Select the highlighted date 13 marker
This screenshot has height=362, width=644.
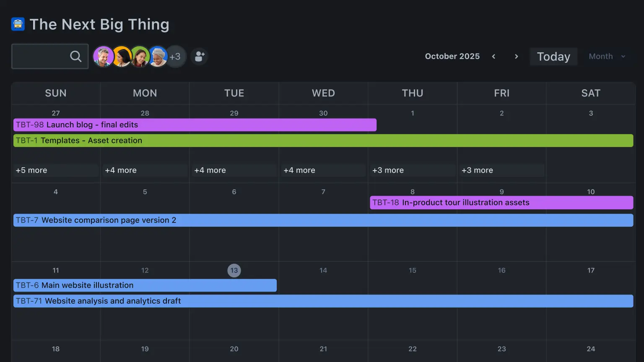point(234,271)
